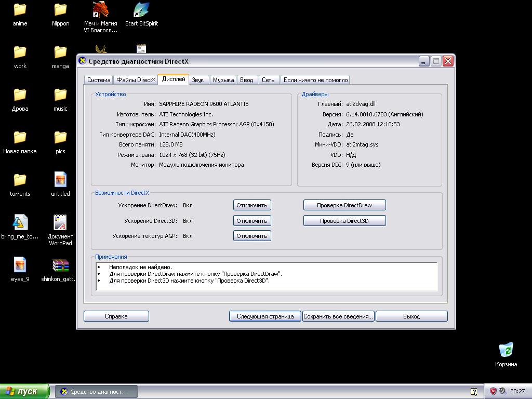Switch to the Система tab

point(99,80)
